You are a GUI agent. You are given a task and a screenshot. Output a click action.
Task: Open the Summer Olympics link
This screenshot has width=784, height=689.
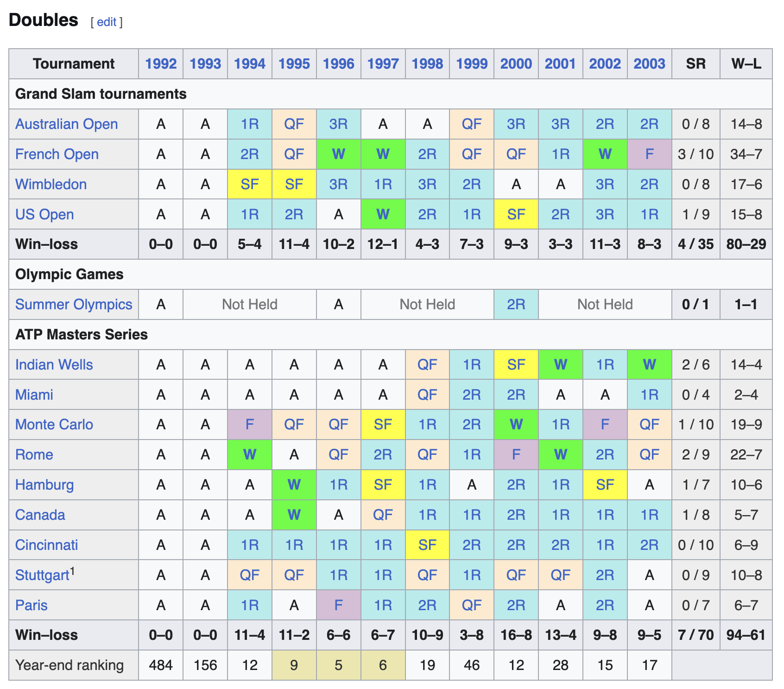click(74, 305)
